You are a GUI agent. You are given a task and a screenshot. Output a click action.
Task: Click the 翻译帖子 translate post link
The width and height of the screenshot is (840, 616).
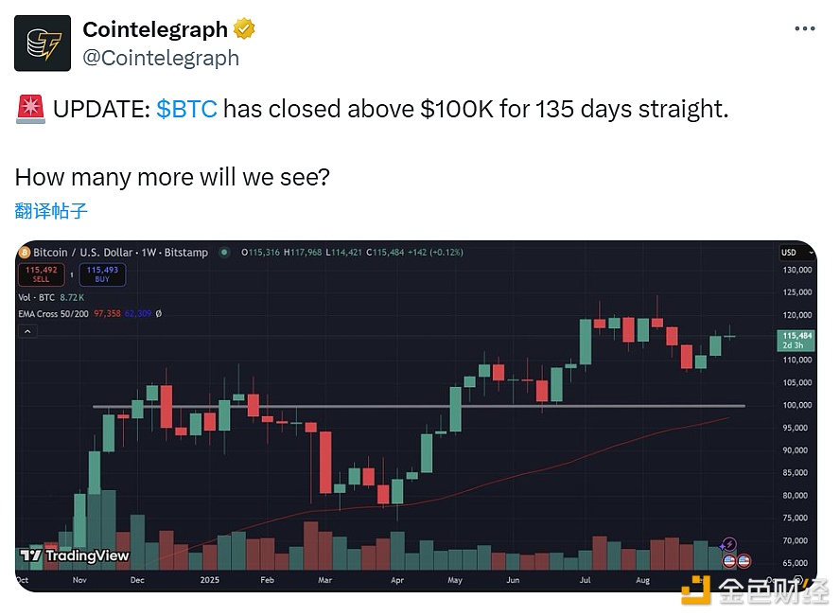tap(51, 210)
